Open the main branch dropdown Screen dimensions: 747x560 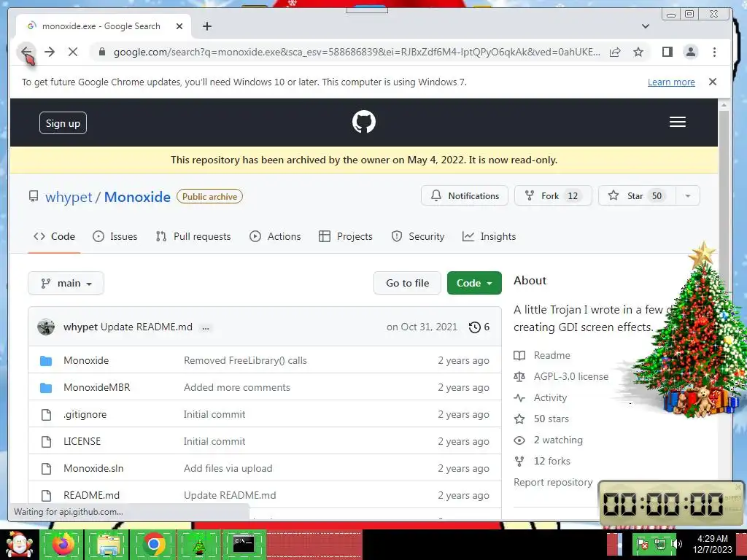coord(66,283)
